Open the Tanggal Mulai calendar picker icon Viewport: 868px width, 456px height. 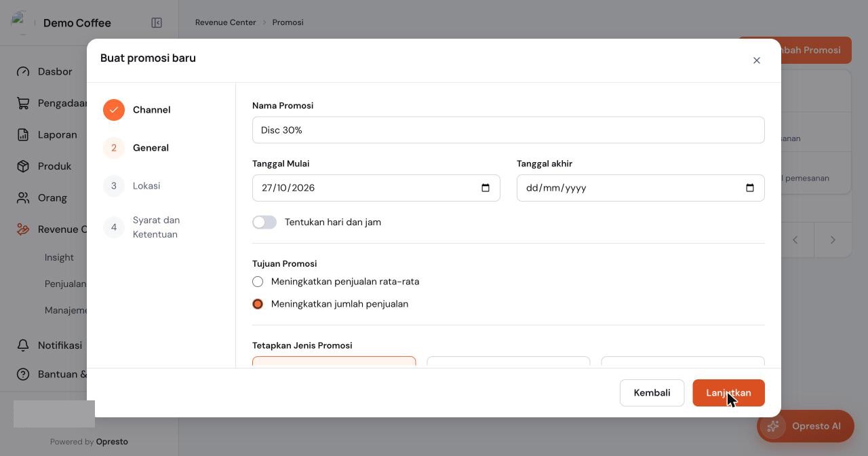click(x=486, y=188)
